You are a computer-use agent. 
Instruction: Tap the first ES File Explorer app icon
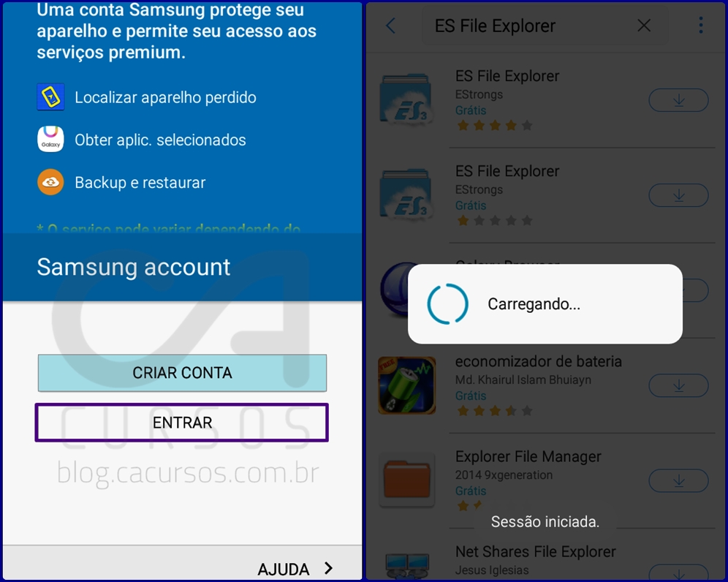[406, 99]
